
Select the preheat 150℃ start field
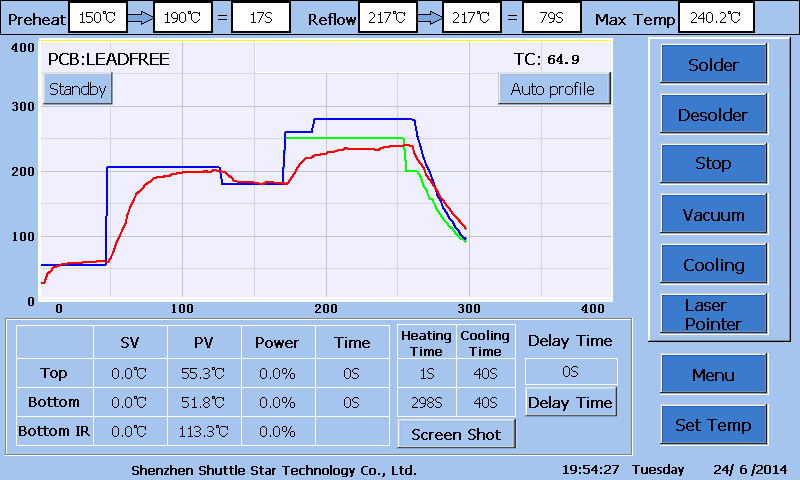97,18
